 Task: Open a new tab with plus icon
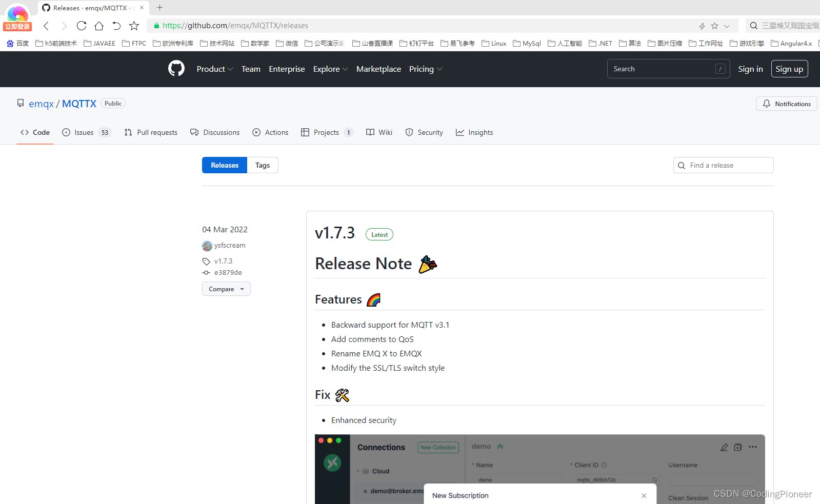(x=159, y=8)
